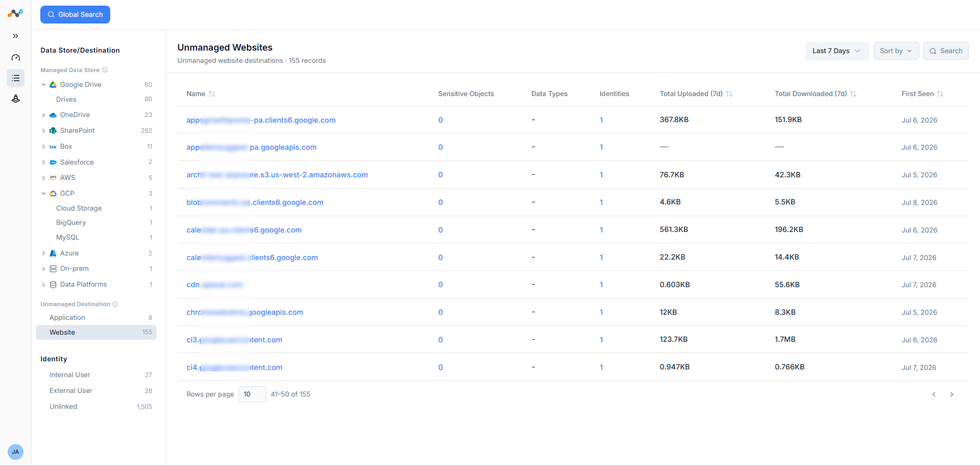Collapse the Google Drive tree node
The width and height of the screenshot is (980, 466).
pos(43,85)
